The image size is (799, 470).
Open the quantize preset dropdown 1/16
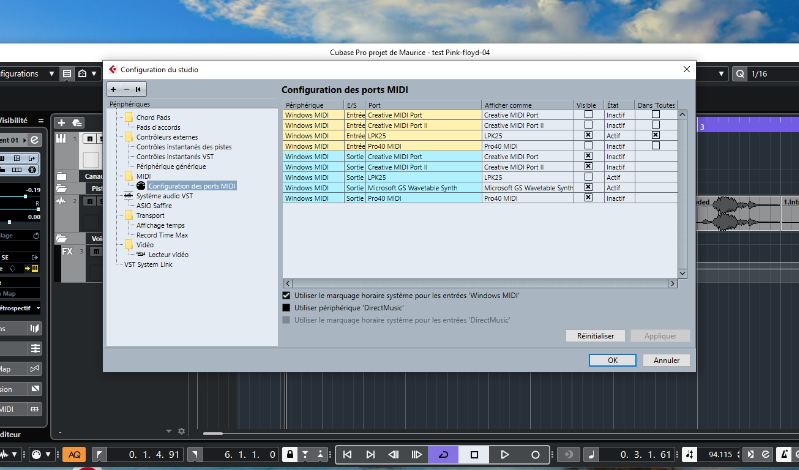[768, 74]
